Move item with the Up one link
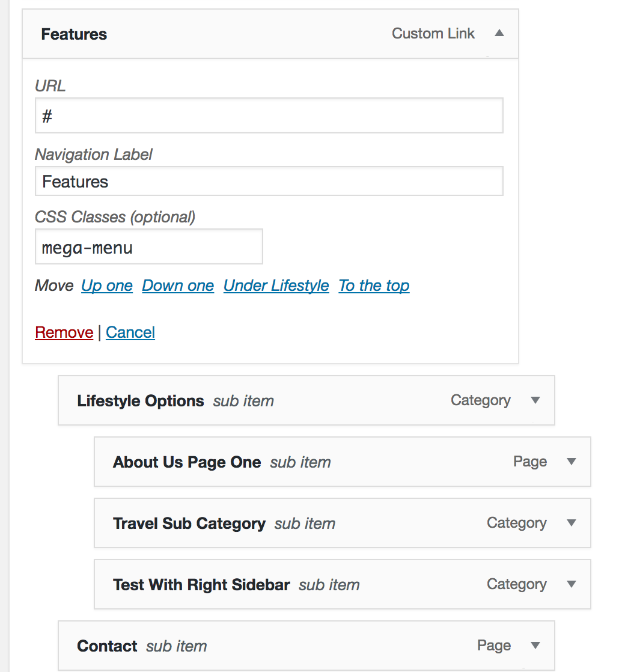 [x=107, y=286]
